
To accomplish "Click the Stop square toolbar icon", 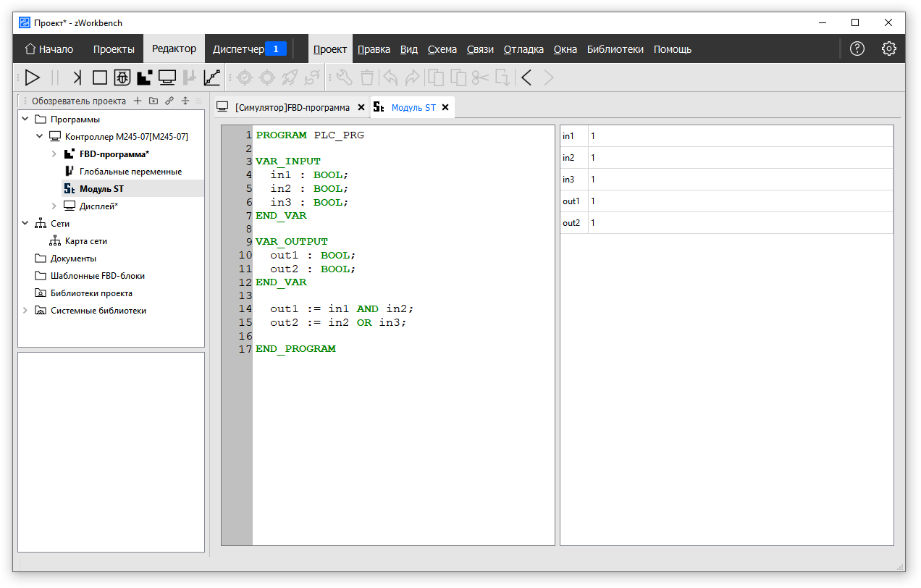I will (100, 77).
